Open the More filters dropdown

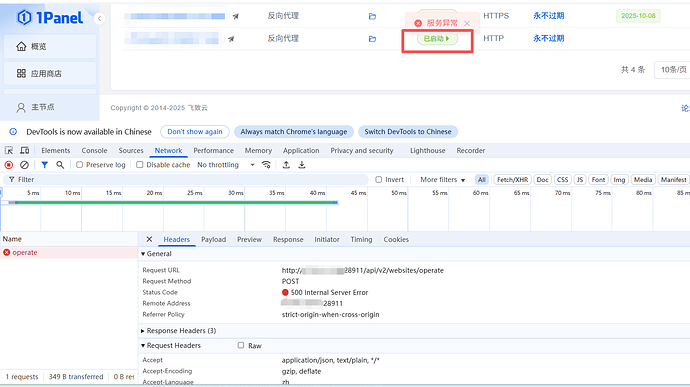pyautogui.click(x=443, y=180)
